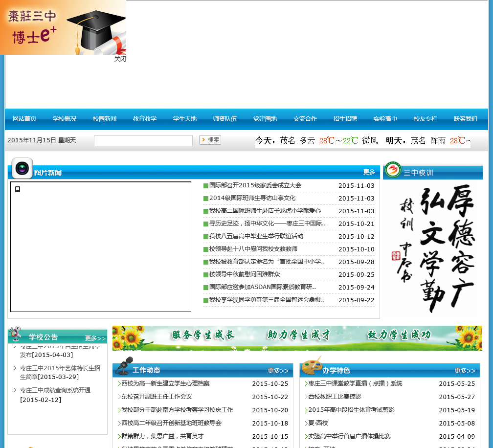Open the 夏·西校 article
Screen dimensions: 493x448
click(x=318, y=423)
